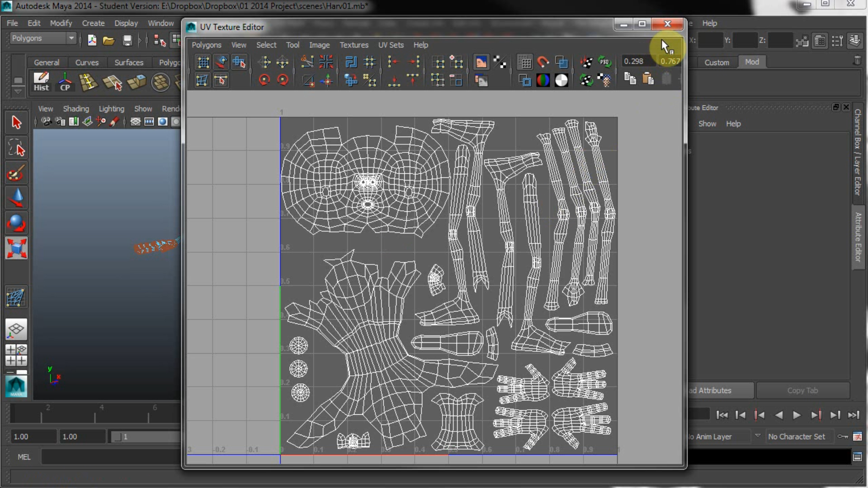Select the Cut UV Edges scissors icon
The height and width of the screenshot is (488, 868).
coord(307,62)
